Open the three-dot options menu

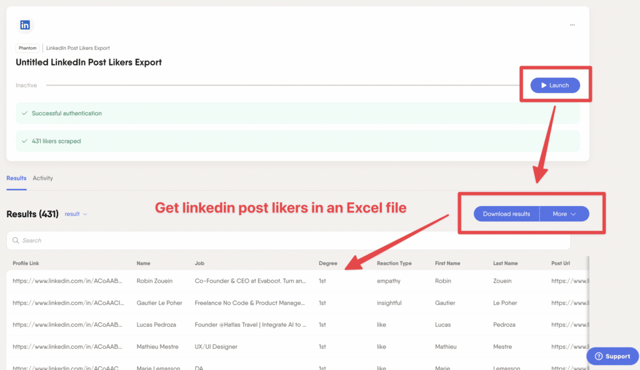pos(572,25)
